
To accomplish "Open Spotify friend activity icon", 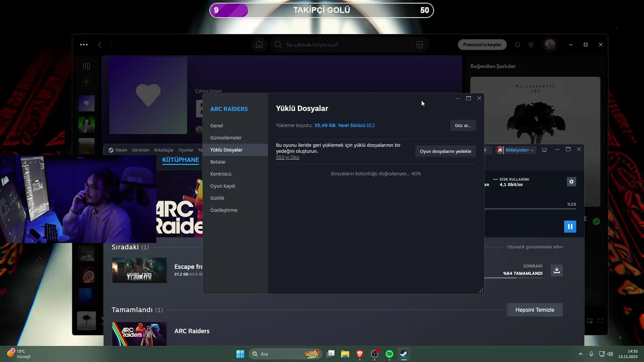I will (531, 45).
